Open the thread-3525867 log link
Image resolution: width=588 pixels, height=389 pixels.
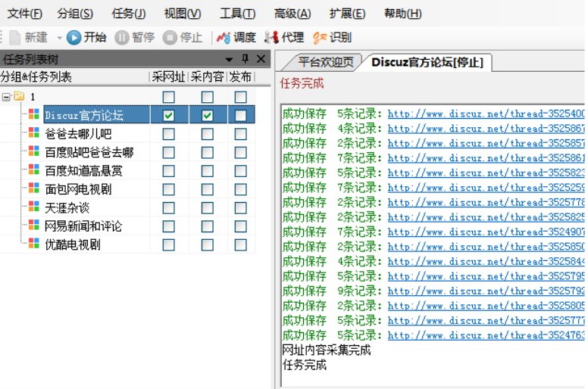coord(486,129)
